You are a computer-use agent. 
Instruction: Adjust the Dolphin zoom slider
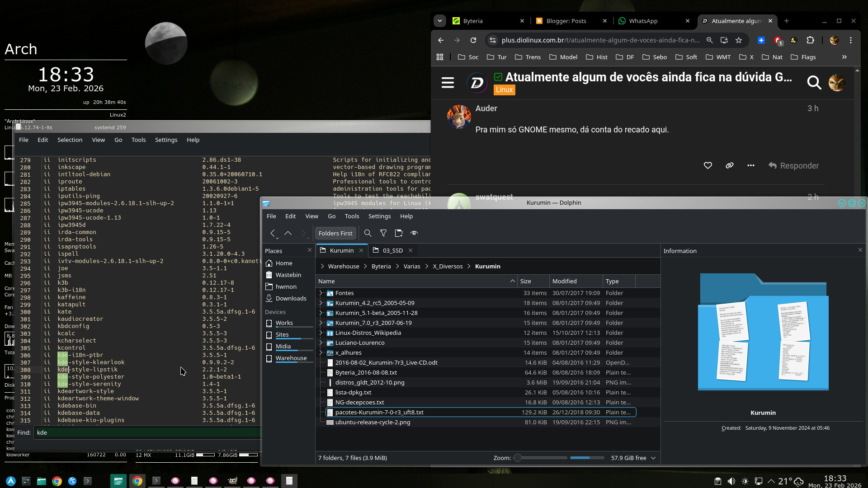point(518,458)
